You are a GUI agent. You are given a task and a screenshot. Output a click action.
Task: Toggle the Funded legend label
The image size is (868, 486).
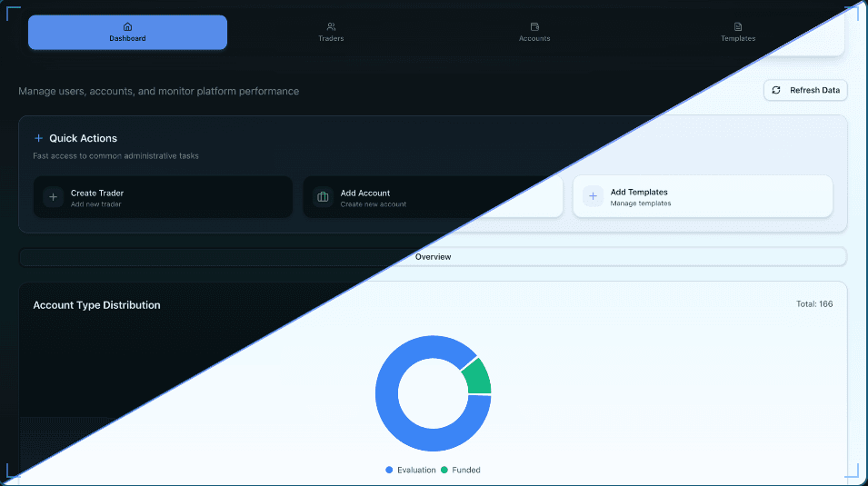click(466, 470)
